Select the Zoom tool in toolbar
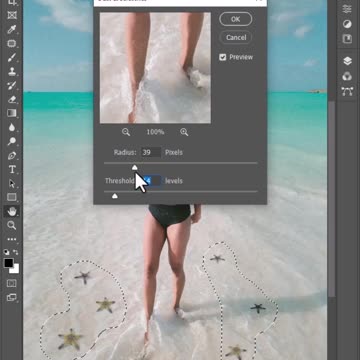The width and height of the screenshot is (360, 360). pyautogui.click(x=12, y=225)
